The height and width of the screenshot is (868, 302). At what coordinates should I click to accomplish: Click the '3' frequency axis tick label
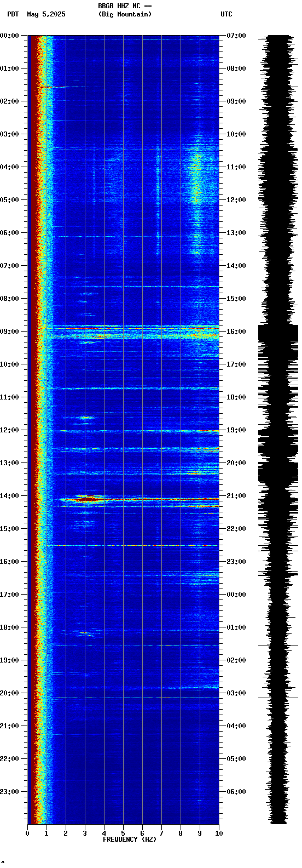(x=85, y=833)
